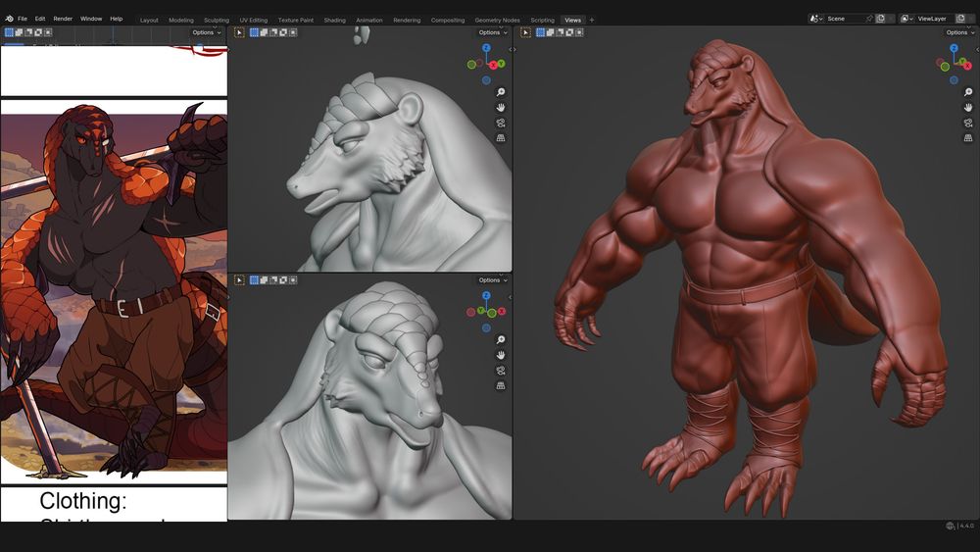Toggle camera view in red model viewport
Screen dimensions: 980x552
[968, 123]
